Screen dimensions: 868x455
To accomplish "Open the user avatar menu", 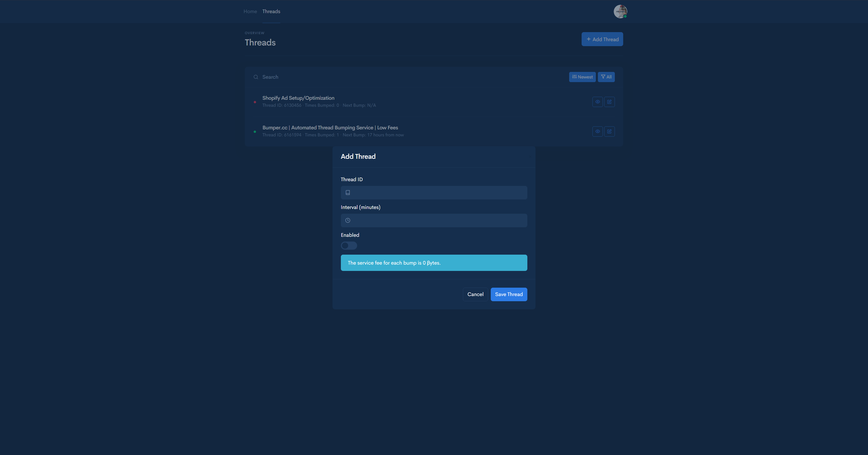I will [620, 12].
